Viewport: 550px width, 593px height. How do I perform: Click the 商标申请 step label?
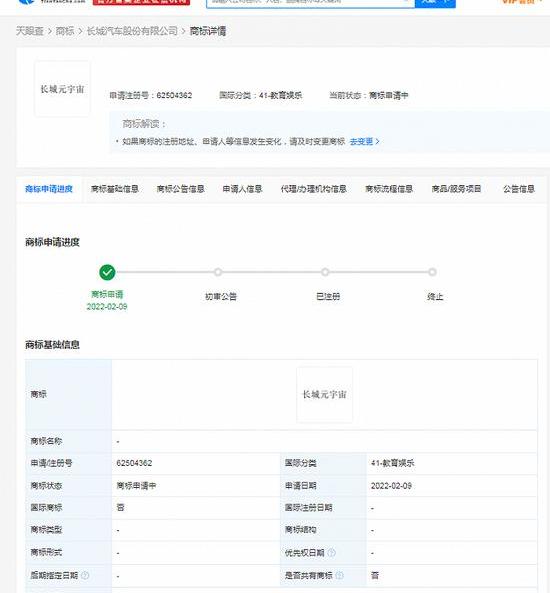pos(107,294)
